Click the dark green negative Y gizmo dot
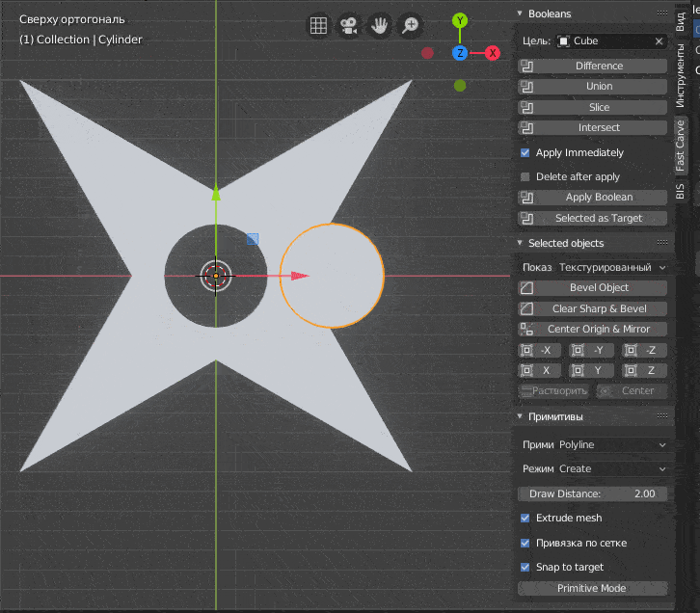Viewport: 700px width, 613px height. click(x=460, y=85)
